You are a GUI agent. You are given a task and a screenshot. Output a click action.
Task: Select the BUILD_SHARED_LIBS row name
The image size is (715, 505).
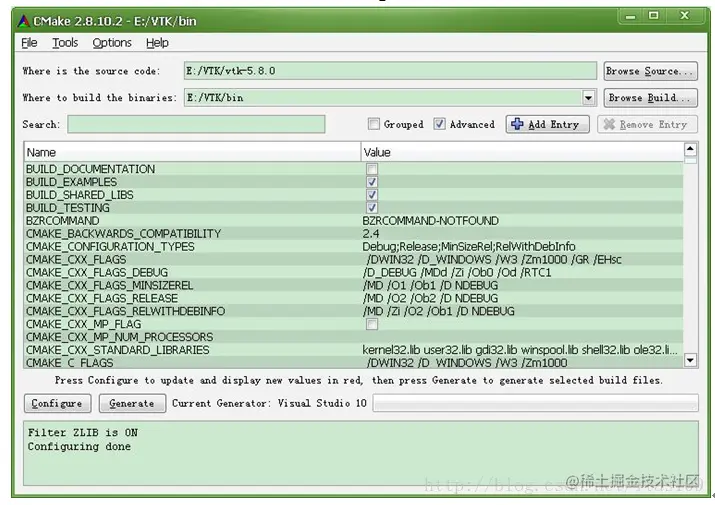79,195
